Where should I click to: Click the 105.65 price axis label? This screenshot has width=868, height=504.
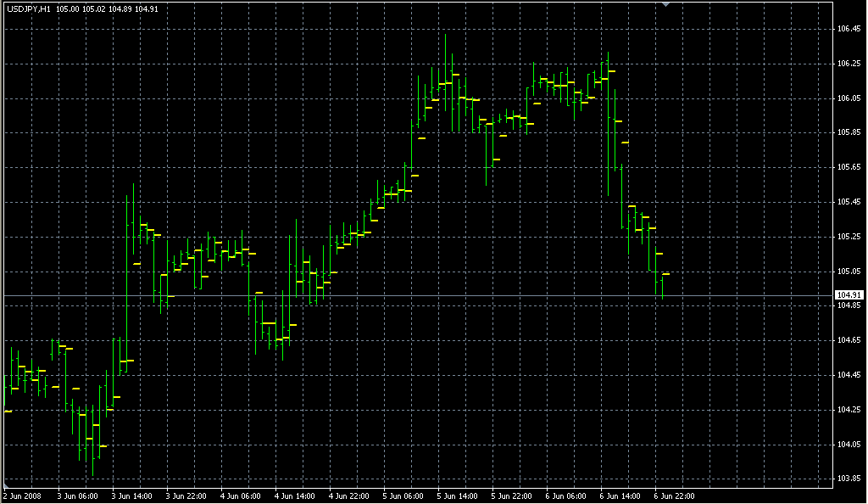coord(849,167)
